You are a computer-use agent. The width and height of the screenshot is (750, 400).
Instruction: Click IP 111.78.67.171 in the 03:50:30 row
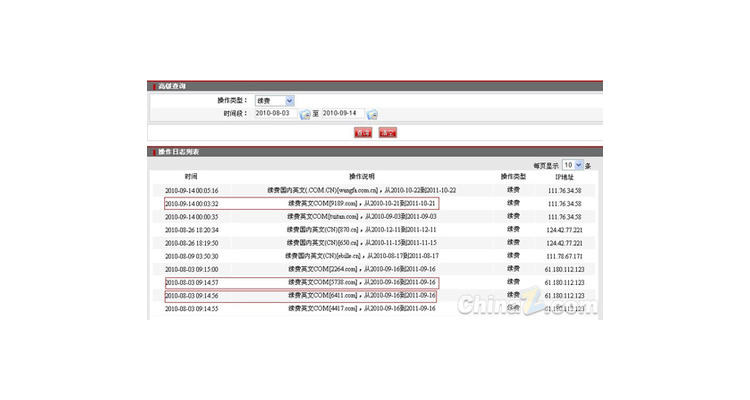tap(564, 256)
